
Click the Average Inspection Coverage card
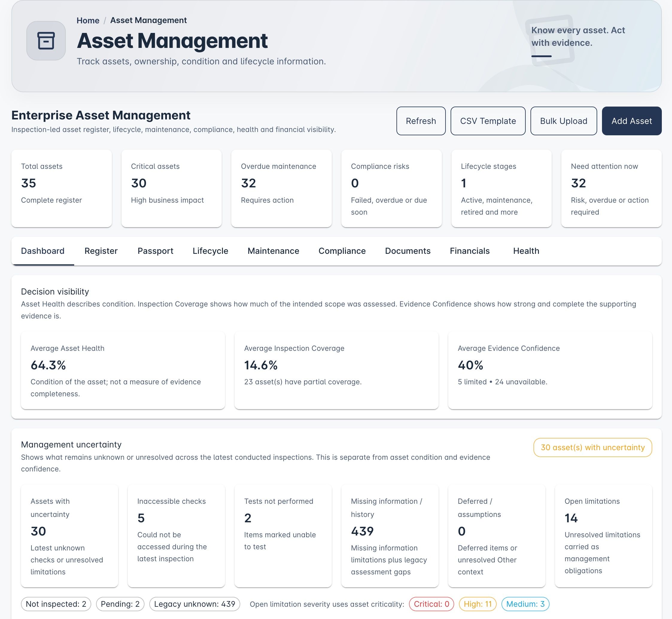tap(337, 371)
